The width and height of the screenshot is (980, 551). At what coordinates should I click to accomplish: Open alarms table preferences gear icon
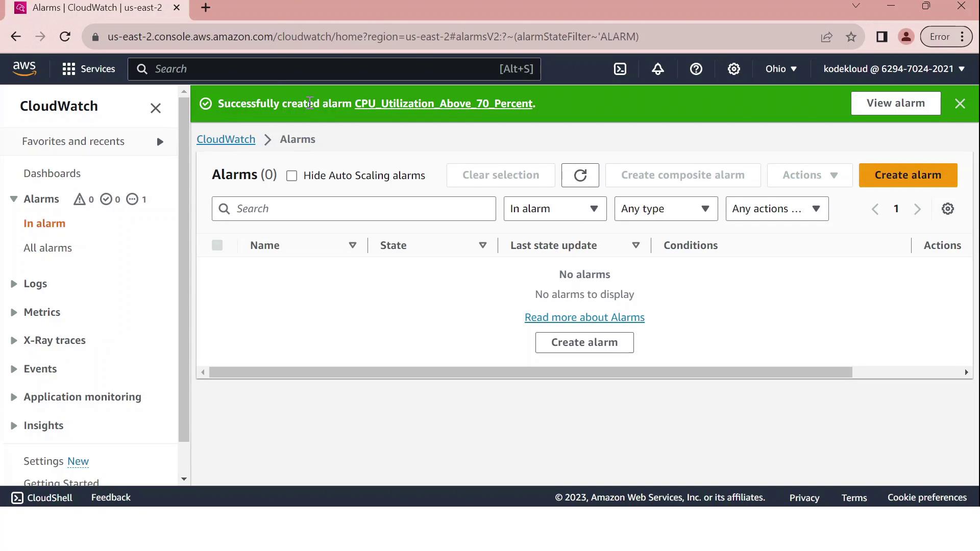coord(947,209)
